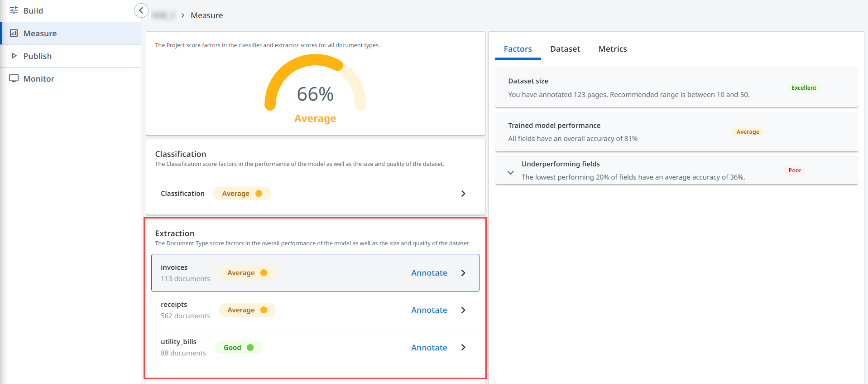Image resolution: width=868 pixels, height=384 pixels.
Task: Click the green dot in utility_bills Good badge
Action: click(x=250, y=348)
